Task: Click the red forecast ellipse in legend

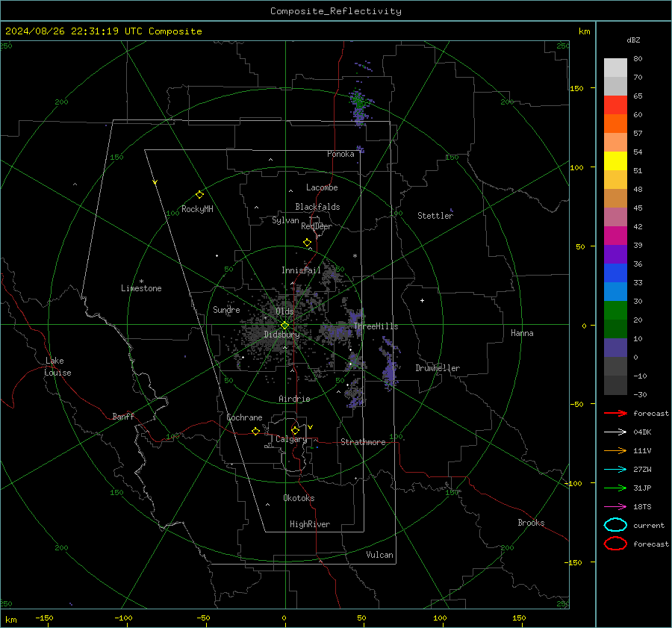Action: [x=615, y=544]
